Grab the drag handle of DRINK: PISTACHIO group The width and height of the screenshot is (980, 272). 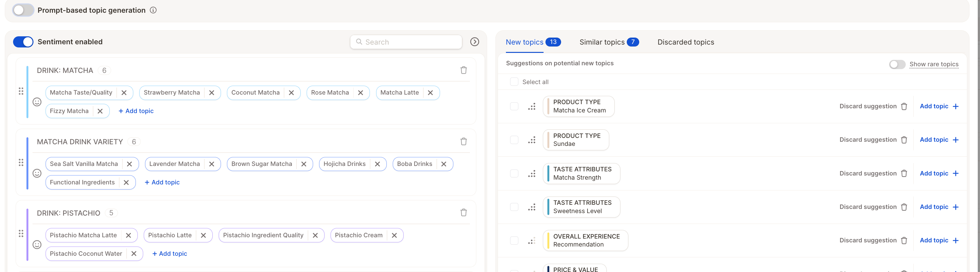21,234
